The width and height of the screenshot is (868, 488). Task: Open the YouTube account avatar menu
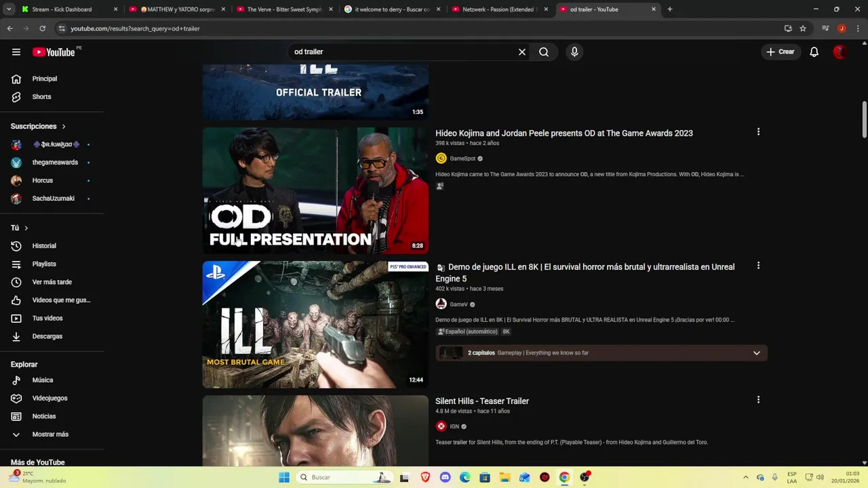(x=840, y=52)
